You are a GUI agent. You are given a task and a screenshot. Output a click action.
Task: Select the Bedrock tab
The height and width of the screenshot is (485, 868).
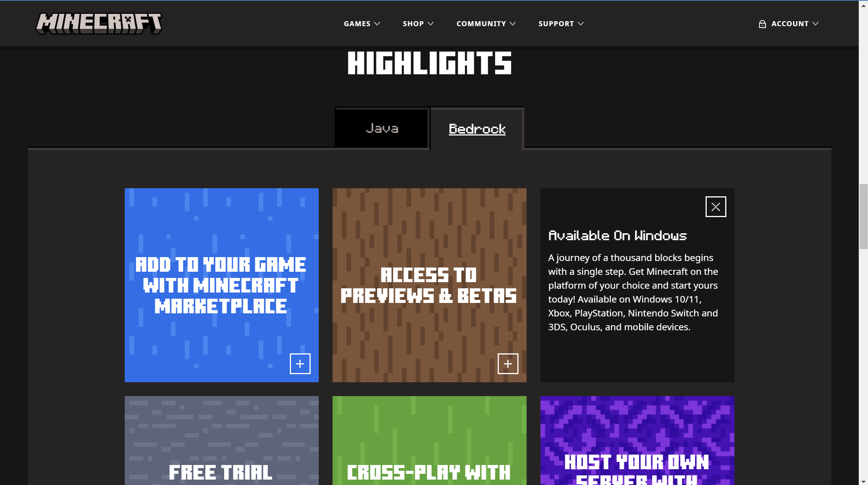tap(477, 129)
